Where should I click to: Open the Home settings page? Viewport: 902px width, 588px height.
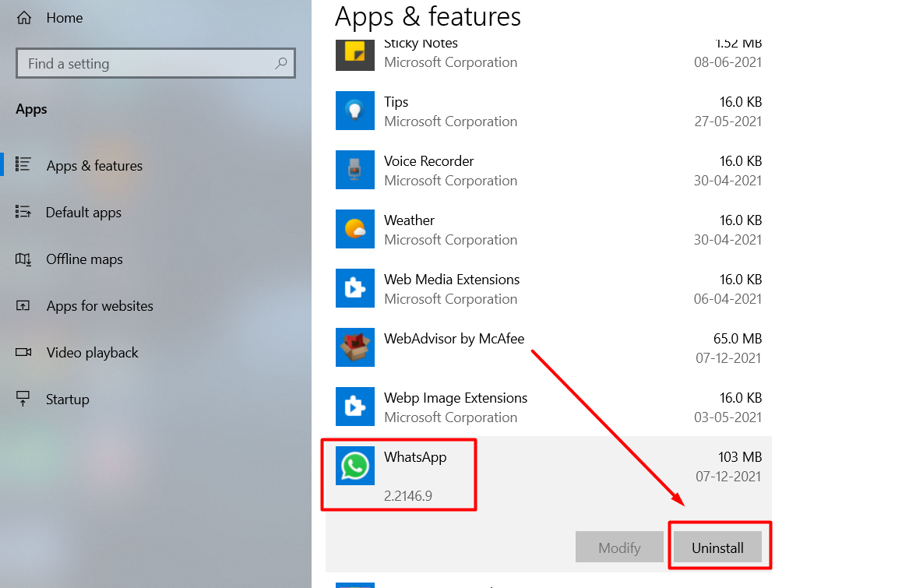65,18
